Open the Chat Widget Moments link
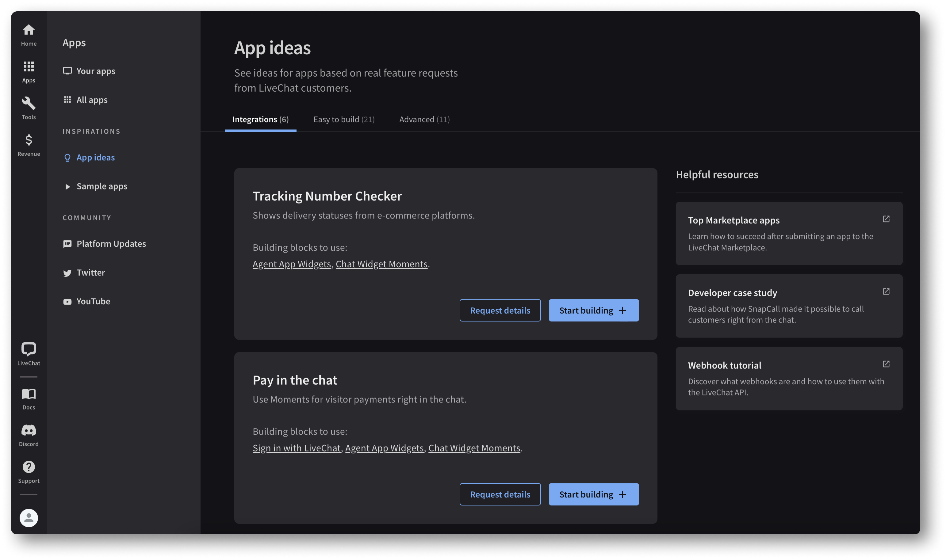The height and width of the screenshot is (560, 946). [x=381, y=264]
